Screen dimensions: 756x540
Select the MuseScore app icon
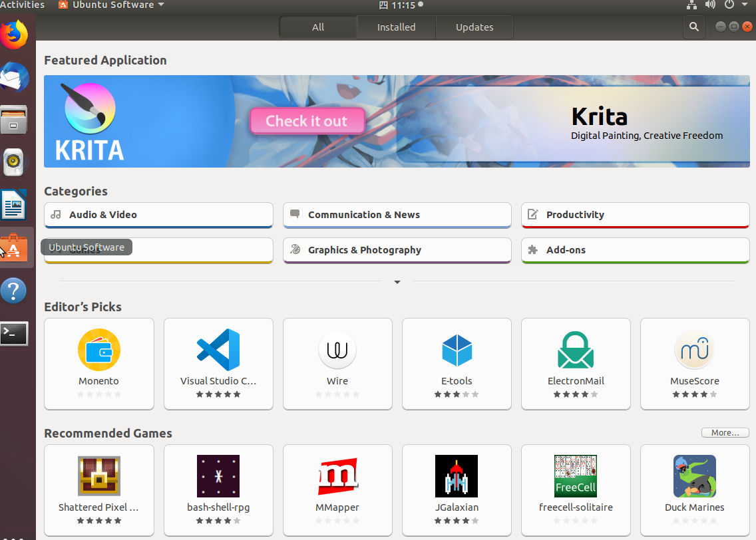[x=695, y=350]
